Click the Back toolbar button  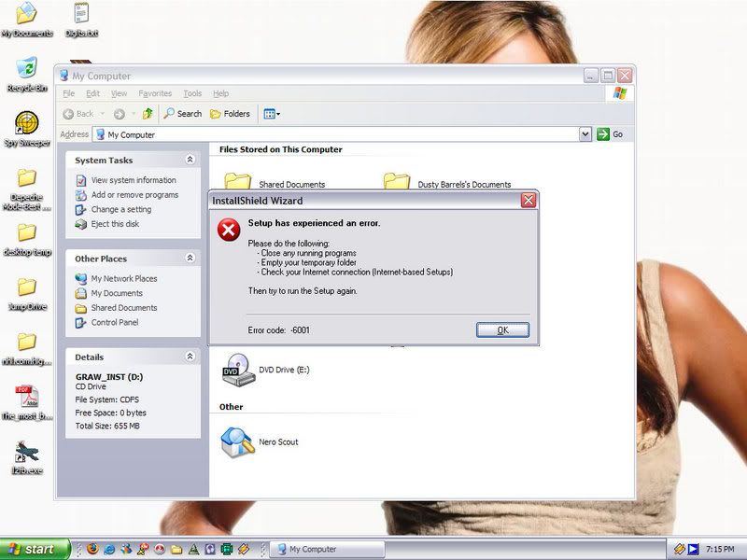pyautogui.click(x=78, y=114)
